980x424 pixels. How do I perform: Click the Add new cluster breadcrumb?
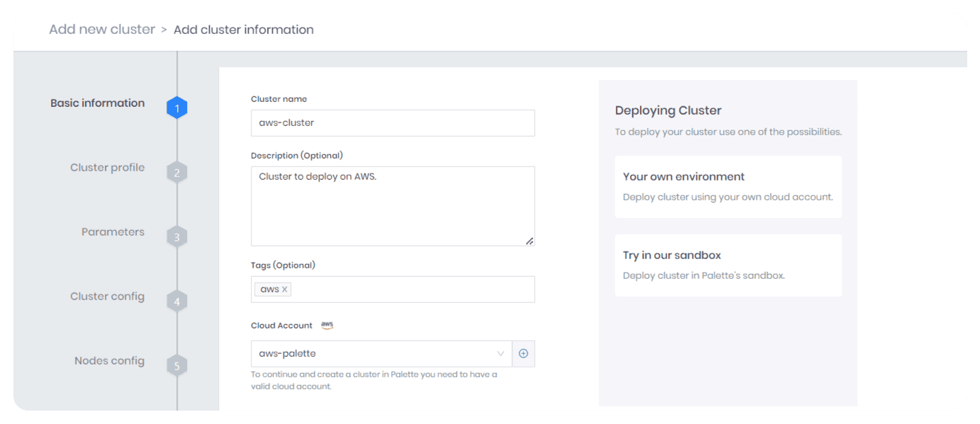(x=102, y=30)
